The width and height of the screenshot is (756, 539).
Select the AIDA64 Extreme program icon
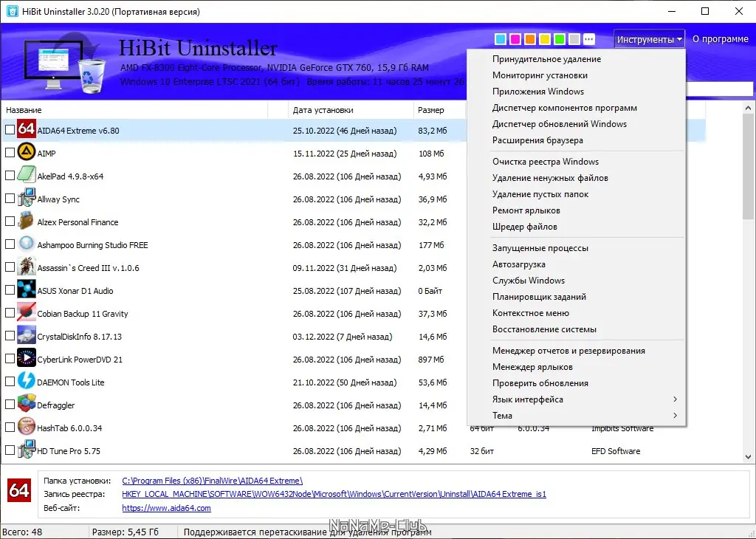click(x=25, y=129)
